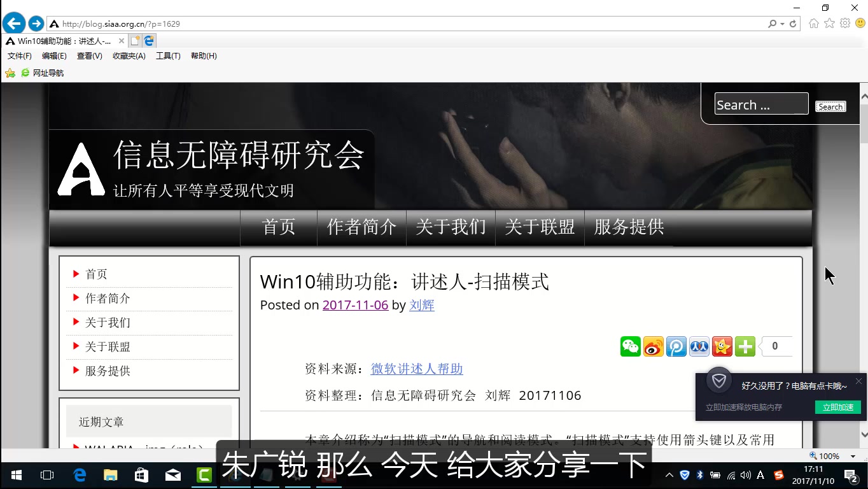Screen dimensions: 868x489
Task: Open 服务提供 in the sidebar menu
Action: point(108,371)
